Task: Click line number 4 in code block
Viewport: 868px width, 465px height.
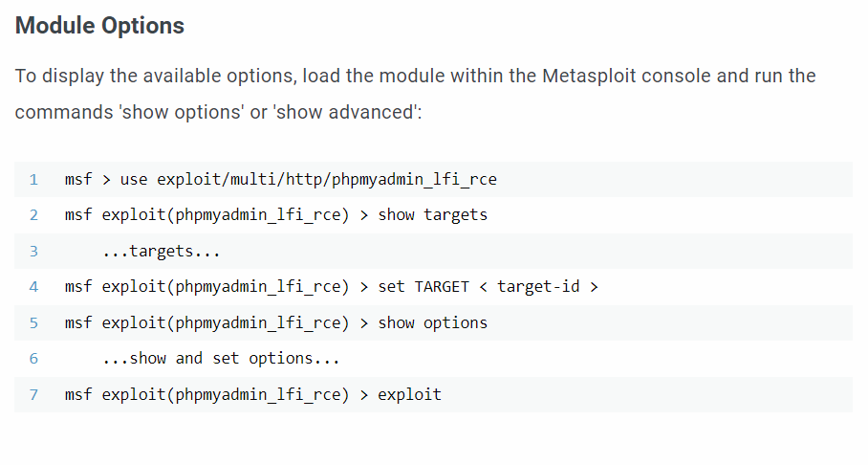Action: 33,287
